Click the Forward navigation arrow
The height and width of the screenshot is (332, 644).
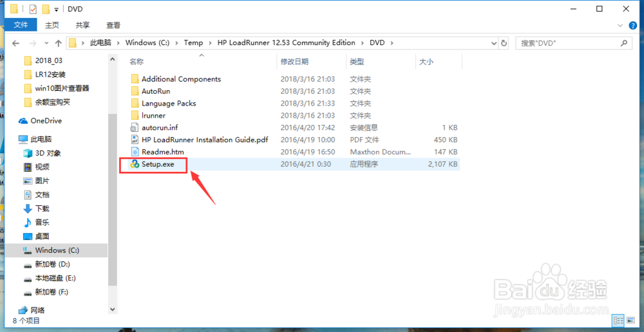tap(33, 42)
